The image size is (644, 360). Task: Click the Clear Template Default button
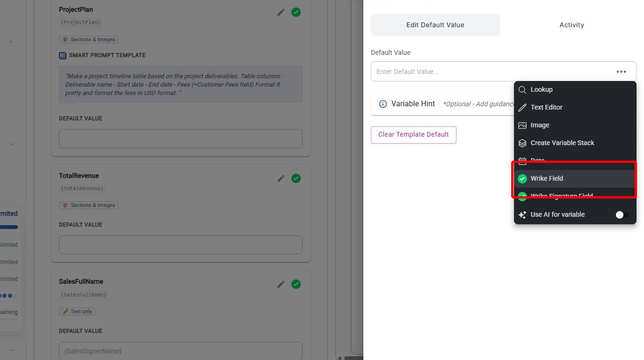coord(413,135)
